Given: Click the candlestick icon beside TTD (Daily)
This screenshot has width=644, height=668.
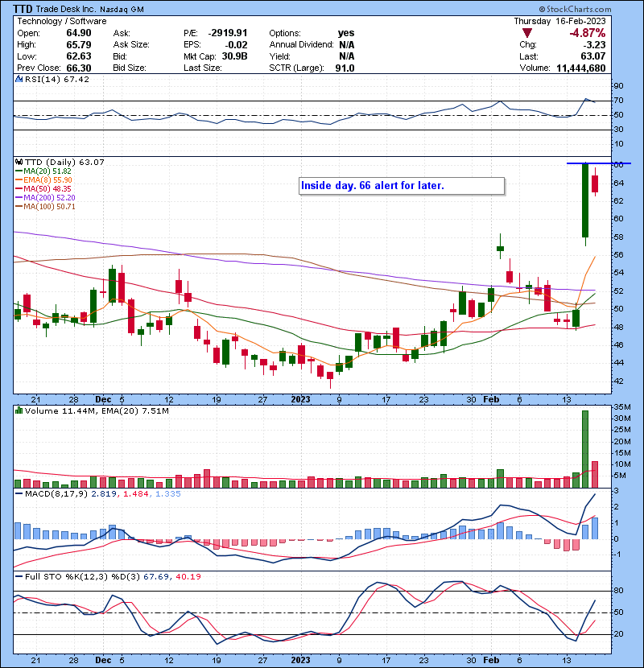Looking at the screenshot, I should coord(19,162).
